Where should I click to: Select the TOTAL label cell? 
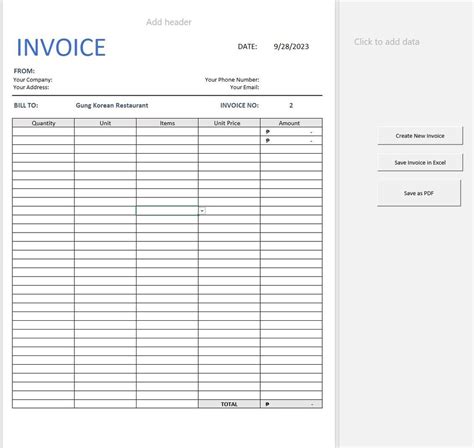point(229,404)
